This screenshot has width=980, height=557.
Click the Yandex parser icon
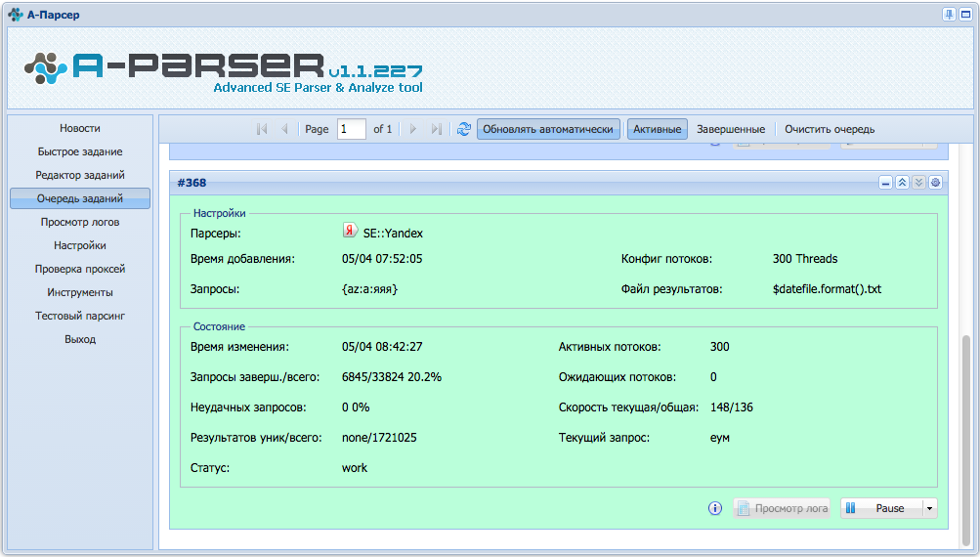[x=350, y=231]
